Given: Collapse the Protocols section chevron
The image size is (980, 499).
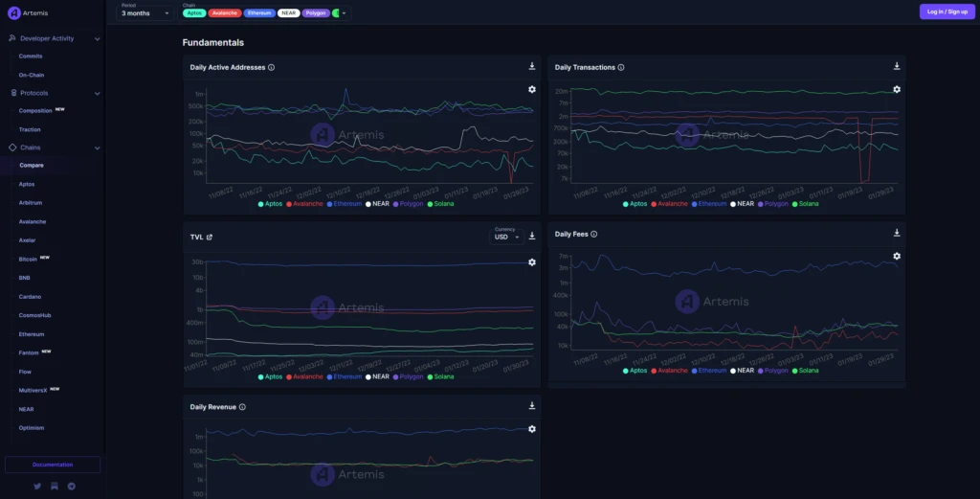Looking at the screenshot, I should 97,93.
